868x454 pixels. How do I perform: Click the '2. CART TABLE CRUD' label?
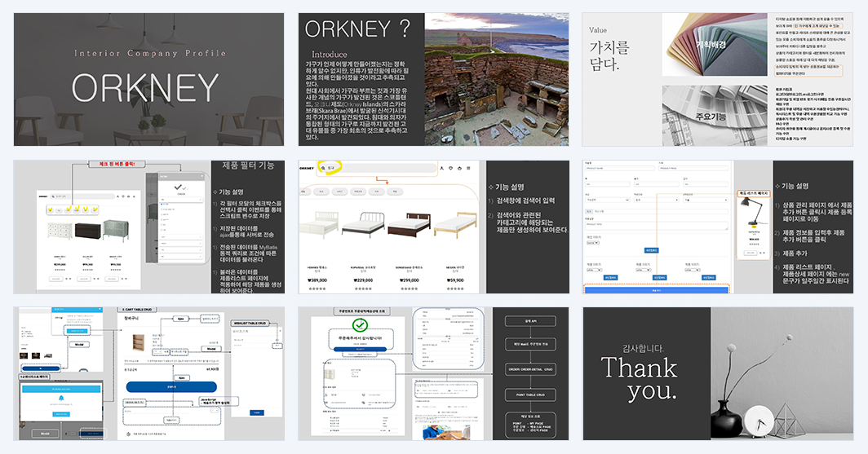click(137, 310)
